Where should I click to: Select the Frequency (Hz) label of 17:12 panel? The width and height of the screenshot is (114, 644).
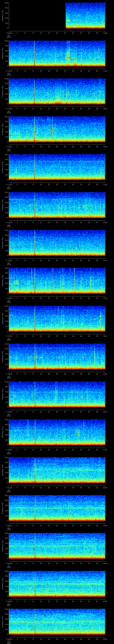pos(3,129)
